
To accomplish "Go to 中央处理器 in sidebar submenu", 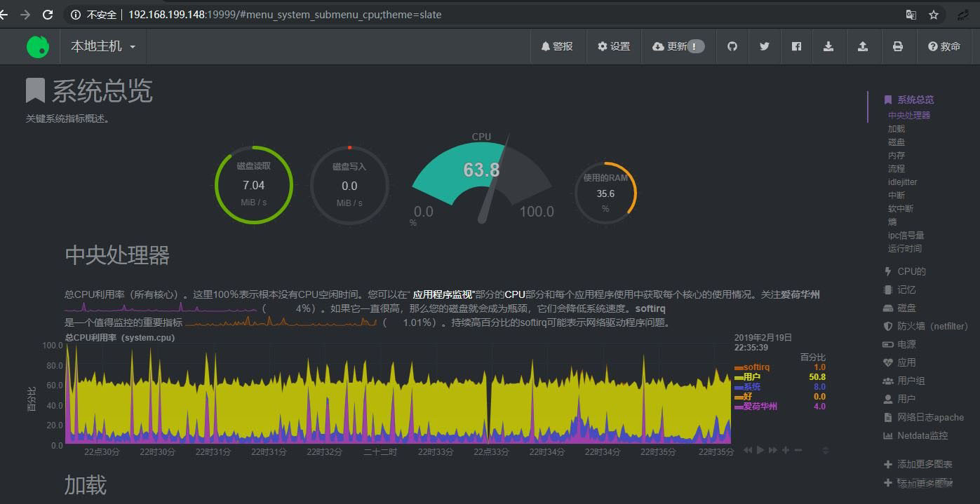I will tap(909, 115).
